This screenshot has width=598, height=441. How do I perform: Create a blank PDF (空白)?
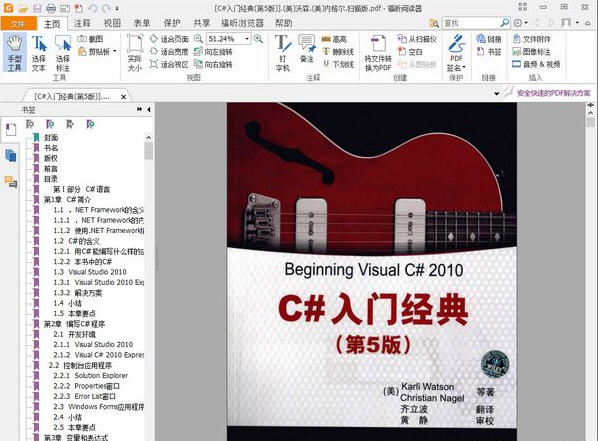pos(410,52)
